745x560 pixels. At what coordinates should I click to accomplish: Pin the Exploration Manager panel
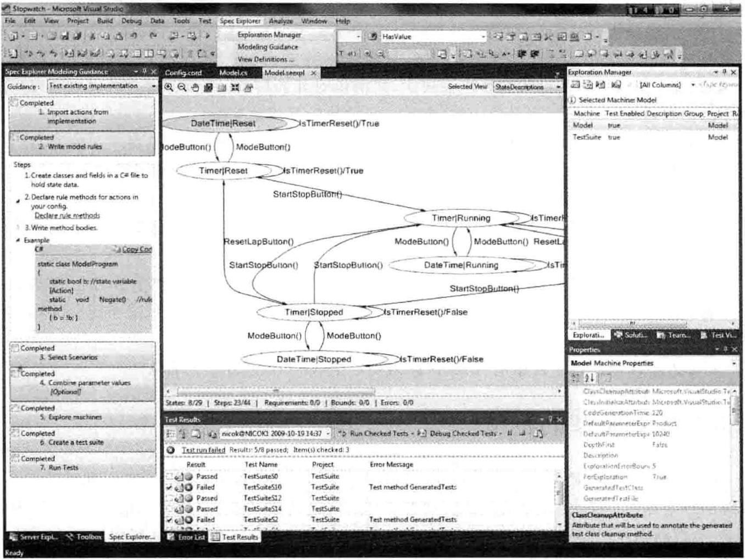coord(724,72)
